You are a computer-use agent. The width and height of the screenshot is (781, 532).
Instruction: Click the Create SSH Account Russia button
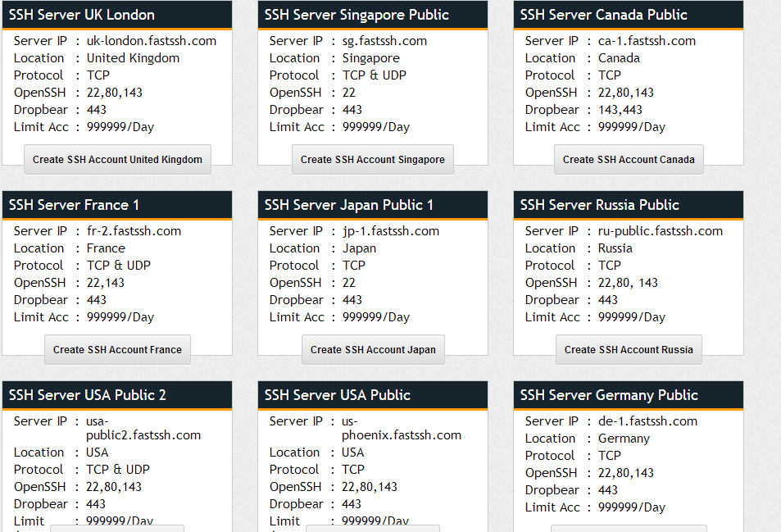coord(629,350)
